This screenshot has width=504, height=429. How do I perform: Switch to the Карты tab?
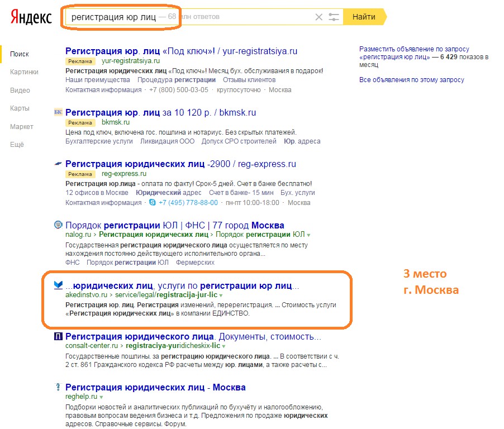point(20,108)
